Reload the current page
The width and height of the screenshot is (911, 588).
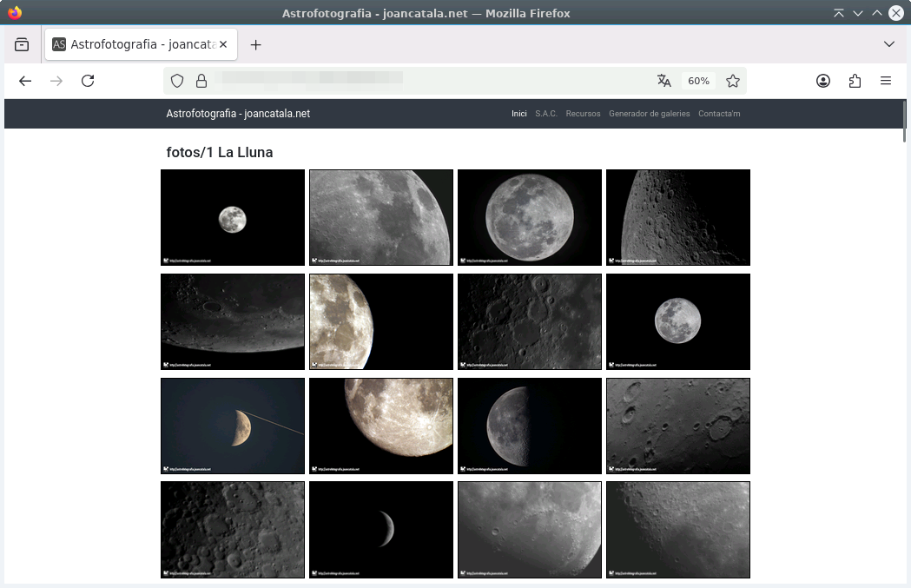[x=88, y=81]
